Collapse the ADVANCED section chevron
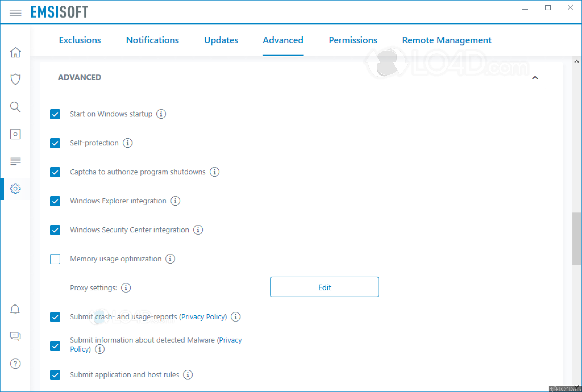The image size is (582, 392). tap(535, 78)
